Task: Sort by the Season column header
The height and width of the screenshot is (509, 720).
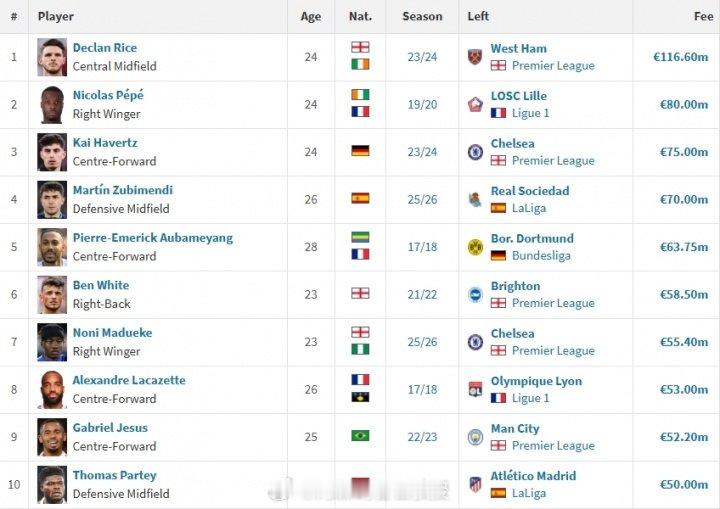Action: pyautogui.click(x=422, y=17)
